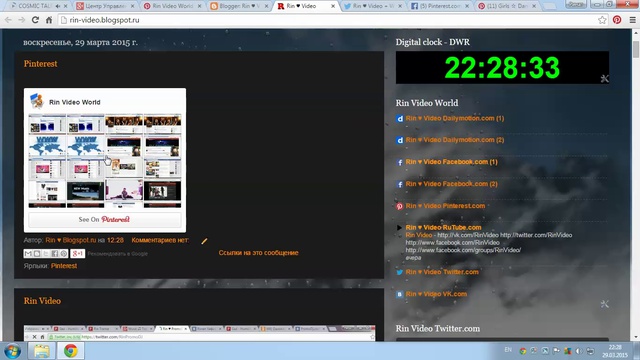Close the Blogger: Rin tab
The image size is (640, 360).
pos(266,6)
